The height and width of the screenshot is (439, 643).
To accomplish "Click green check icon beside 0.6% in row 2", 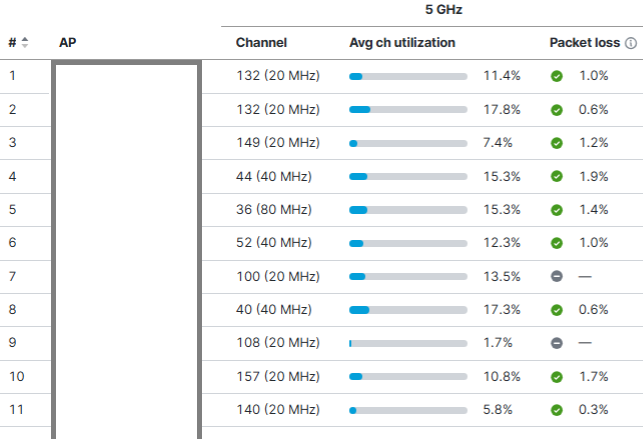I will coord(557,110).
